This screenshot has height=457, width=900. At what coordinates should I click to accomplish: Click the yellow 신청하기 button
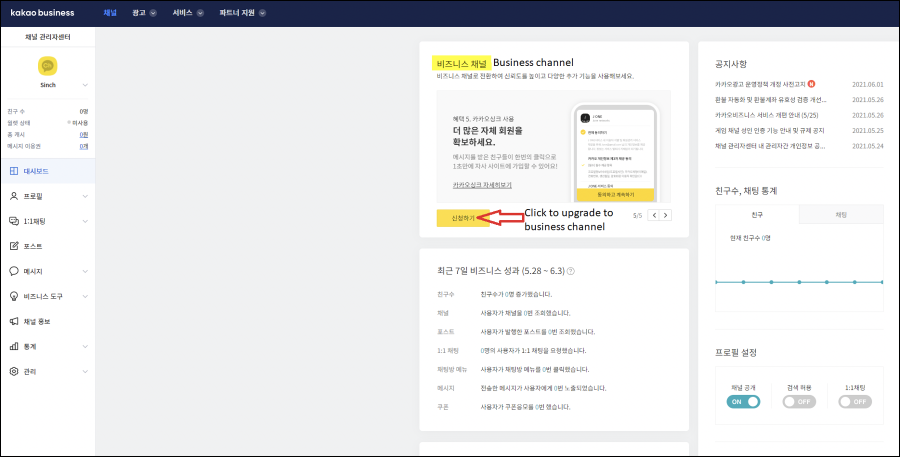pos(463,218)
